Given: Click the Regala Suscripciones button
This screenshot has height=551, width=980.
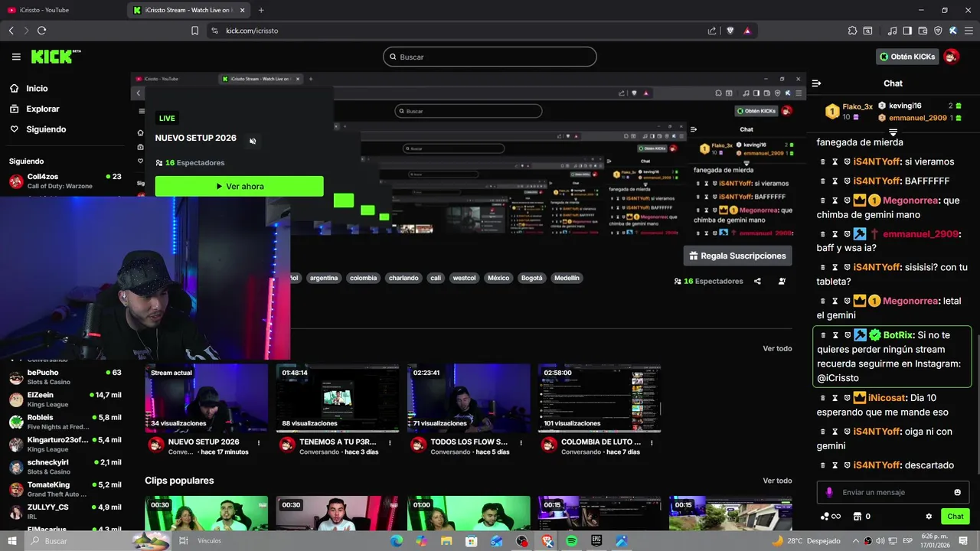Looking at the screenshot, I should pos(738,256).
